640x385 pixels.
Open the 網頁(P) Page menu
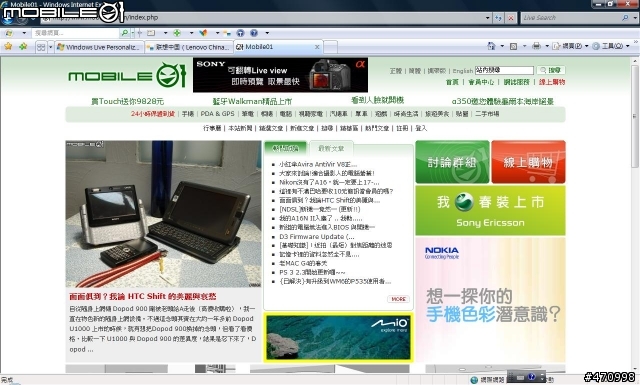coord(569,46)
